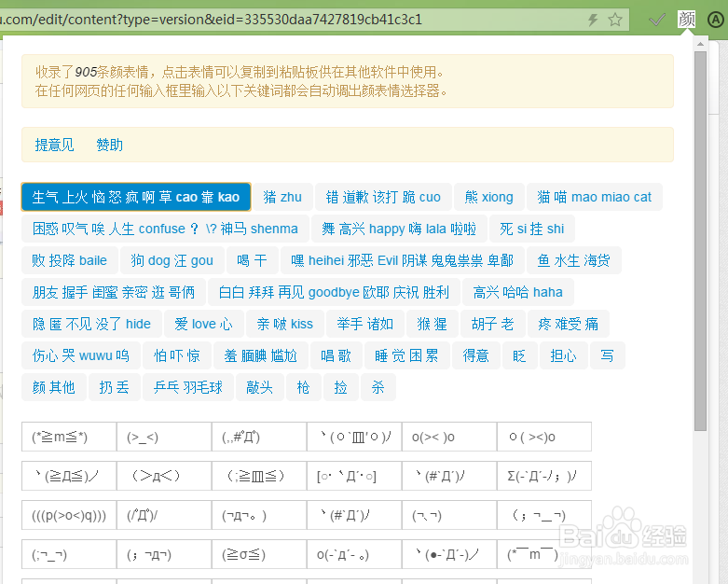Select the 捡 category
The height and width of the screenshot is (584, 728).
341,387
